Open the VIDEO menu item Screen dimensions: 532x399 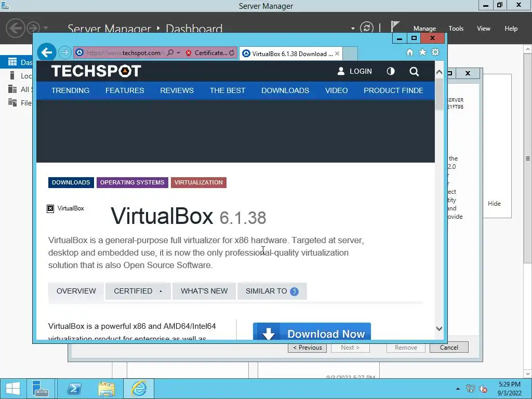coord(336,90)
